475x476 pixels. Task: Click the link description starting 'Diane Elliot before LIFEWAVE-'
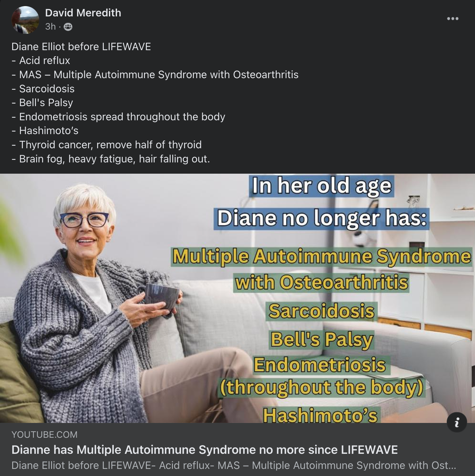[x=234, y=465]
